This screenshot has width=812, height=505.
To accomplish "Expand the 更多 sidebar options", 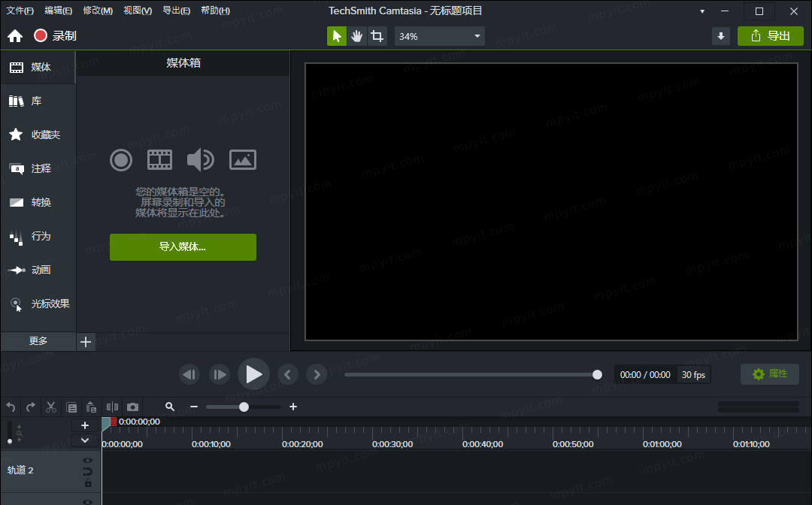I will [x=38, y=341].
